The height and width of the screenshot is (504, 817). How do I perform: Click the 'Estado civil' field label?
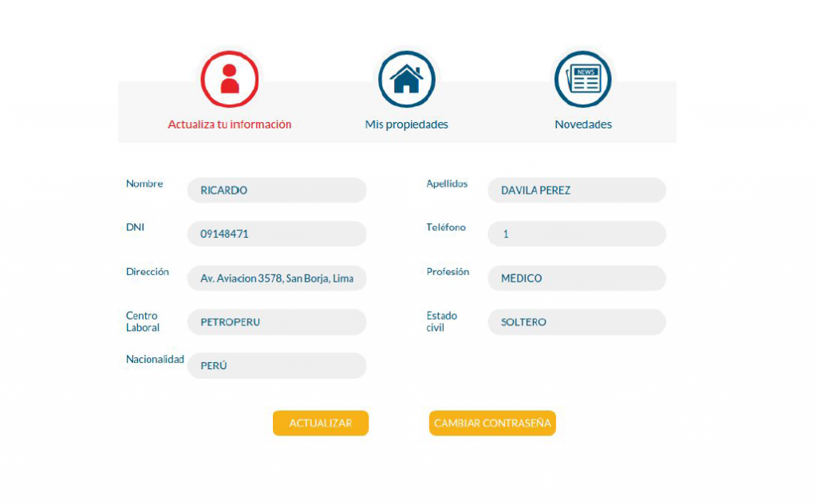click(x=442, y=321)
